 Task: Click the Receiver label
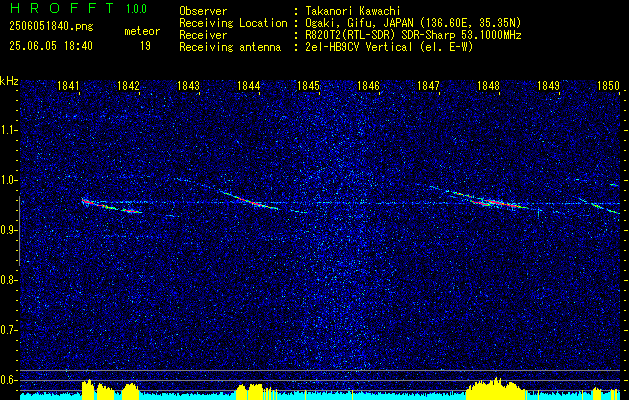pos(203,35)
